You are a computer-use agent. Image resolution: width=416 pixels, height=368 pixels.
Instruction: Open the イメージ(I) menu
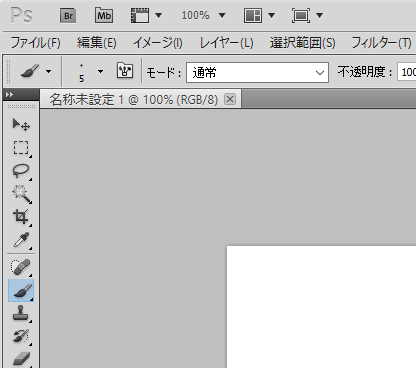coord(158,43)
